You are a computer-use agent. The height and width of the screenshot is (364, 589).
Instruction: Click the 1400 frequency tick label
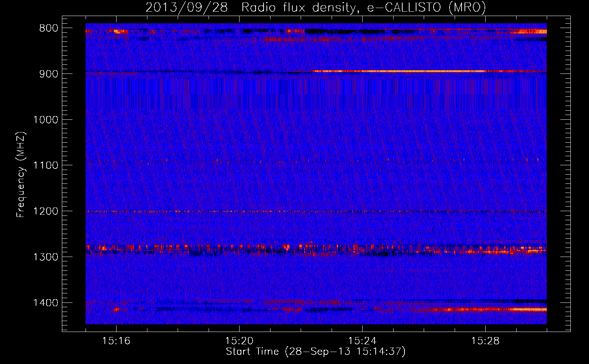(46, 303)
